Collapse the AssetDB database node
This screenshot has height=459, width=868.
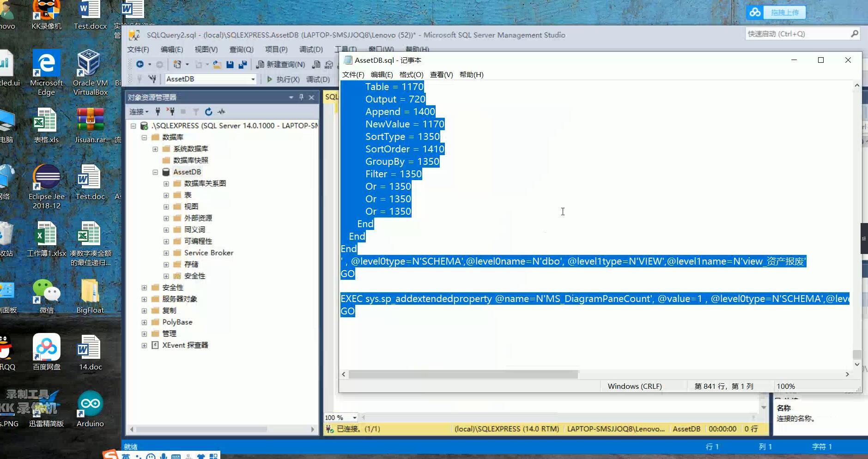click(155, 172)
